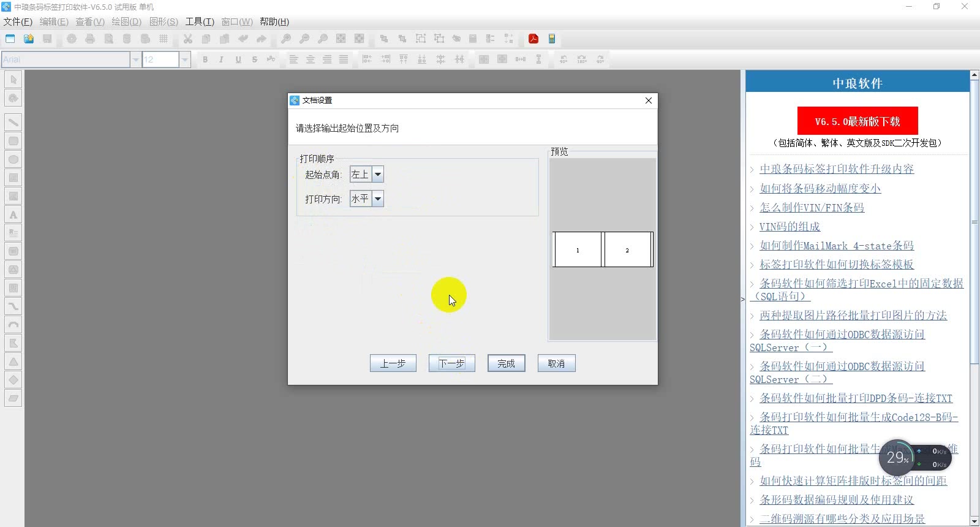The image size is (980, 527).
Task: Select the arrow pointer tool in sidebar
Action: [x=13, y=80]
